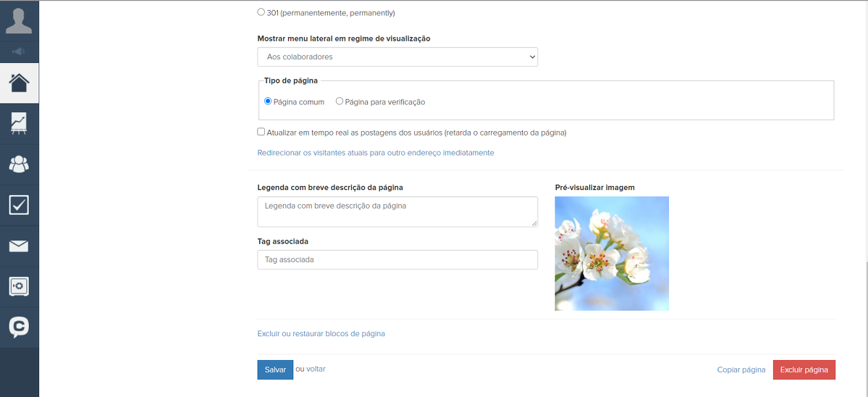Go to the home house icon

(x=19, y=83)
